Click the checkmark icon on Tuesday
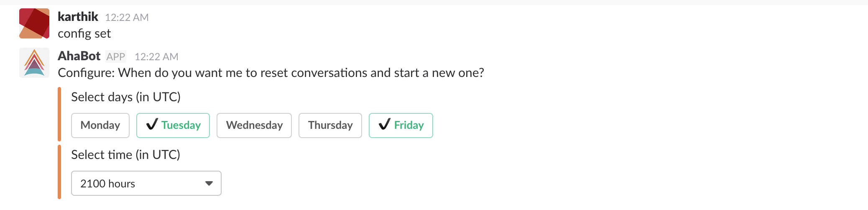This screenshot has height=210, width=868. tap(152, 125)
